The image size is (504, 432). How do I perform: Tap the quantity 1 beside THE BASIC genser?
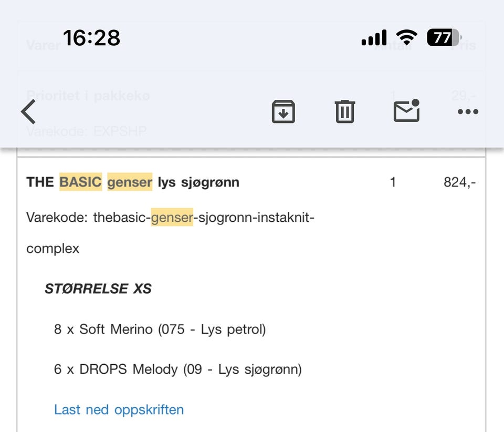(x=393, y=182)
